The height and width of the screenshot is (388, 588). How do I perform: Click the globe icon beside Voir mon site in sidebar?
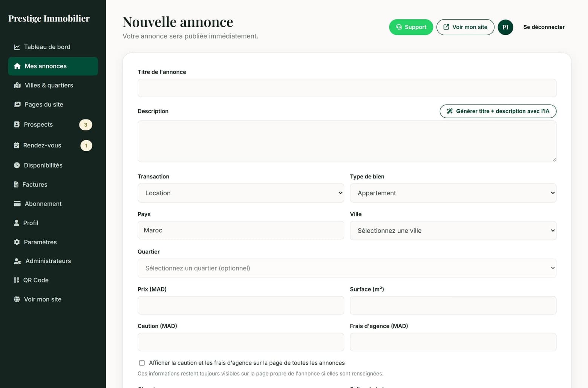17,299
